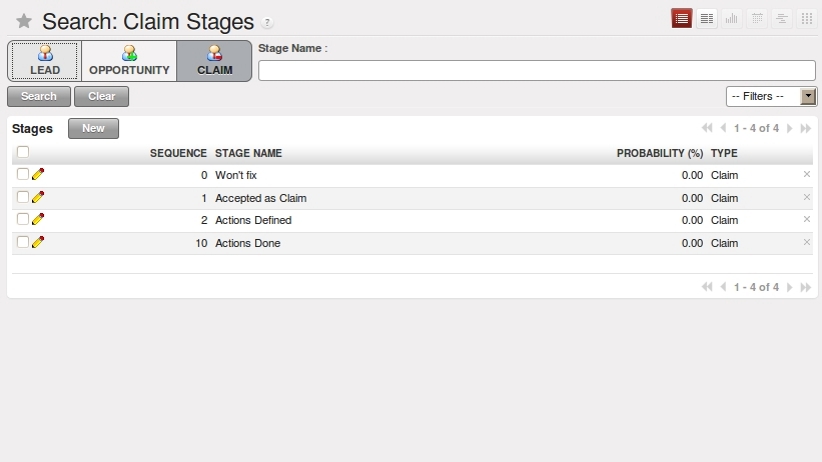Open the Gantt view icon
The height and width of the screenshot is (462, 822).
pyautogui.click(x=782, y=19)
